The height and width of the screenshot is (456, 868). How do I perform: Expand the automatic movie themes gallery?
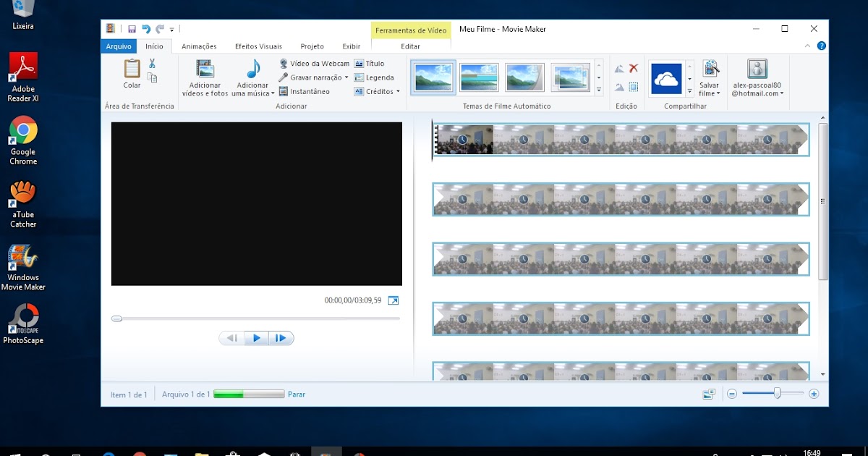click(598, 90)
